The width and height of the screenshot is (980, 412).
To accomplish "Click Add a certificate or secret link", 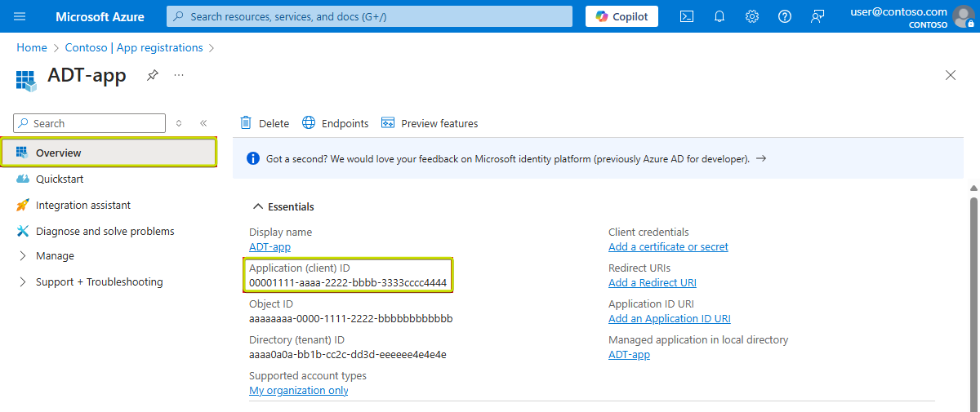I will [668, 246].
